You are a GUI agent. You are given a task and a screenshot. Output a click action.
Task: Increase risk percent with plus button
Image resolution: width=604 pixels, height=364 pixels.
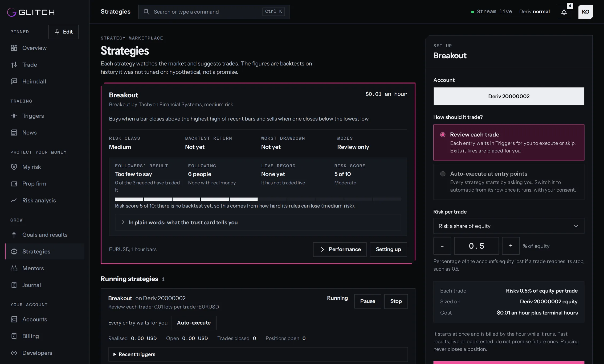click(x=511, y=246)
